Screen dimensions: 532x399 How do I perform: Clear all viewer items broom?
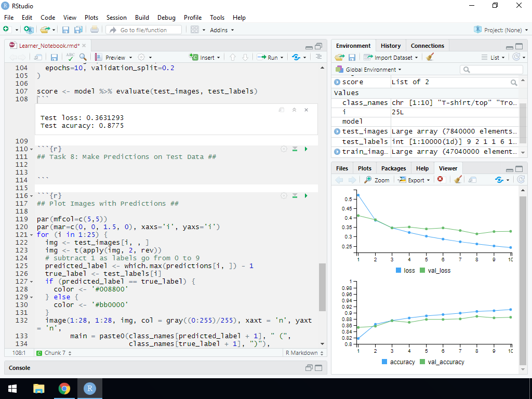tap(458, 179)
